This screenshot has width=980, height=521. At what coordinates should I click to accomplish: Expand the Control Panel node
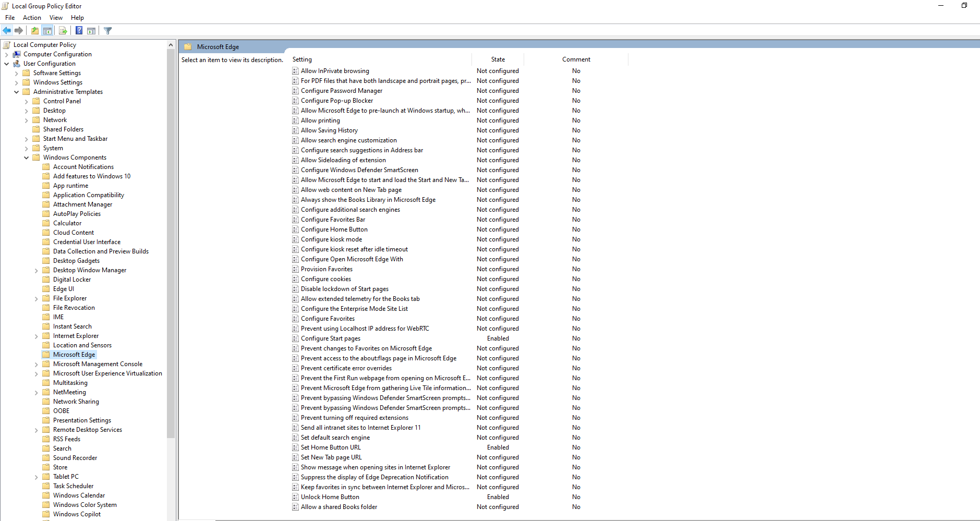point(26,101)
